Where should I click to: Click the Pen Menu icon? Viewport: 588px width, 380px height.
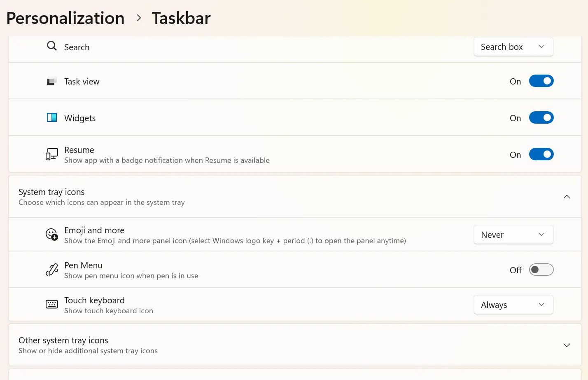tap(51, 270)
